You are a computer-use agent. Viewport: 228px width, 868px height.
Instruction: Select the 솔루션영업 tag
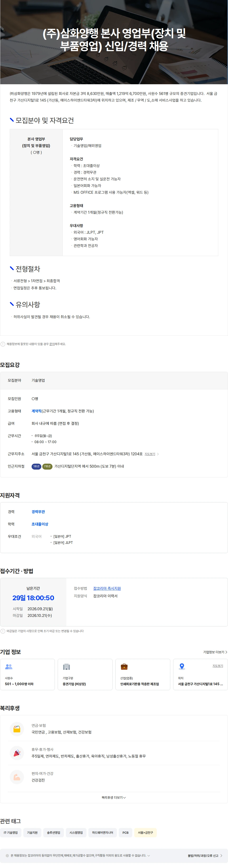tap(53, 833)
